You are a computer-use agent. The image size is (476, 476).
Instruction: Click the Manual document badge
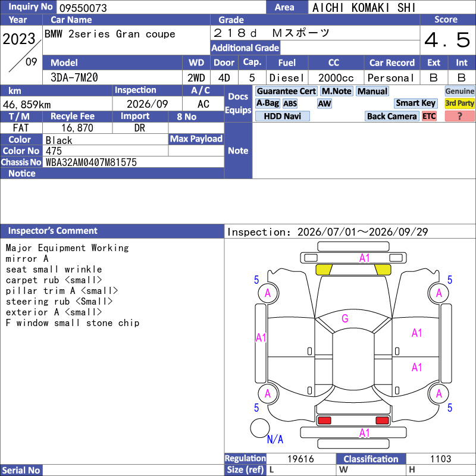372,91
